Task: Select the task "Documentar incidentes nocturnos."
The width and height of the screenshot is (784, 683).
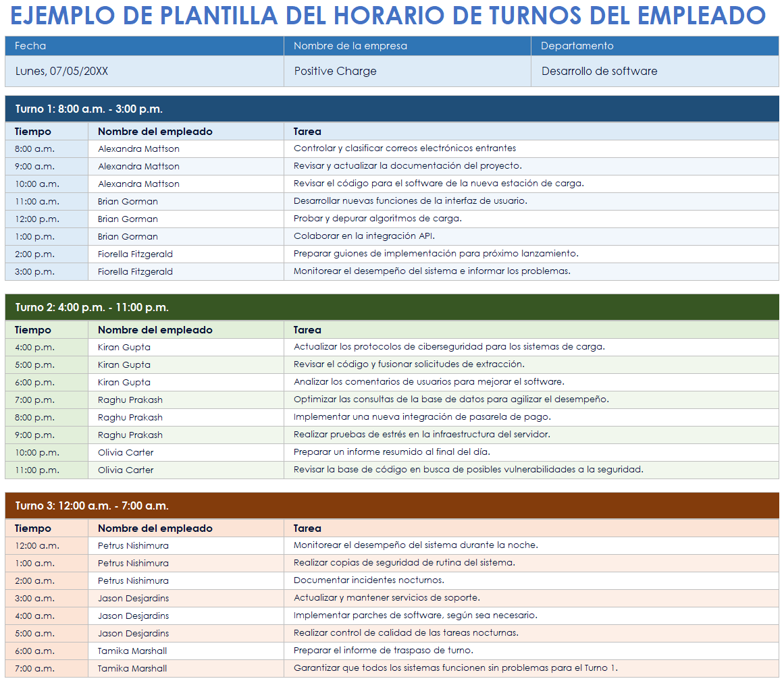Action: point(369,580)
